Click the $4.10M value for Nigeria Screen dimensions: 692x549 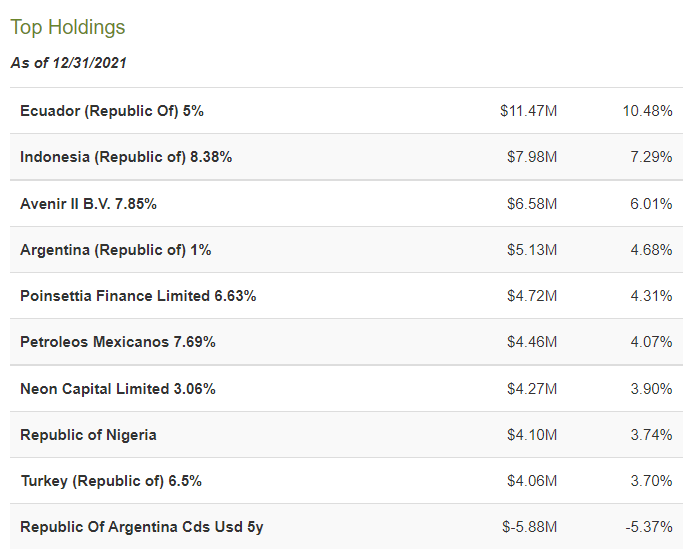(532, 434)
